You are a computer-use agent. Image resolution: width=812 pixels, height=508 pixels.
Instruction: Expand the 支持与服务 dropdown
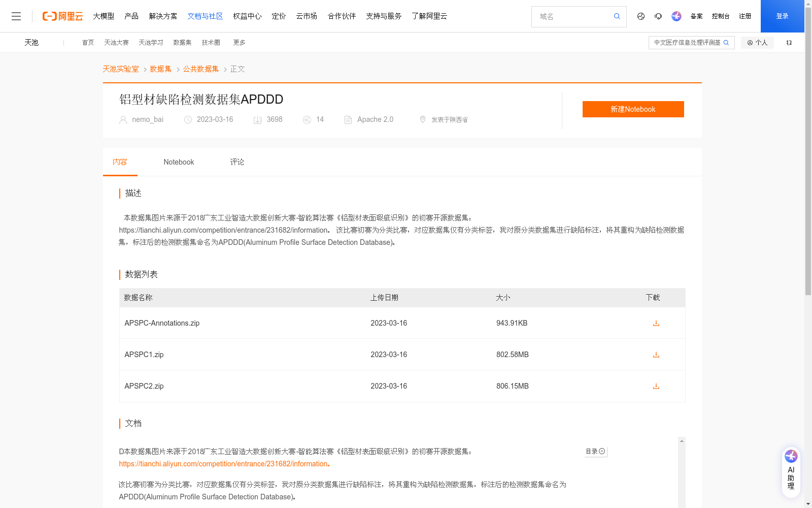click(x=383, y=16)
